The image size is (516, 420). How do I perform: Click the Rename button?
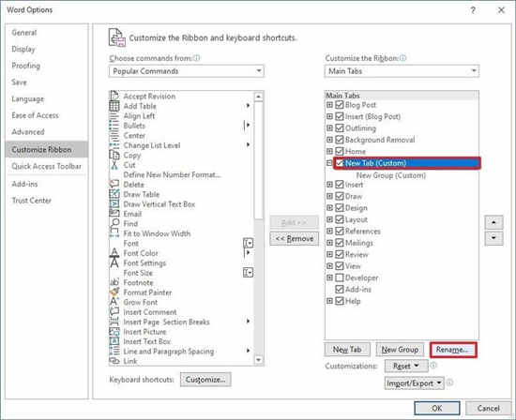pos(453,350)
